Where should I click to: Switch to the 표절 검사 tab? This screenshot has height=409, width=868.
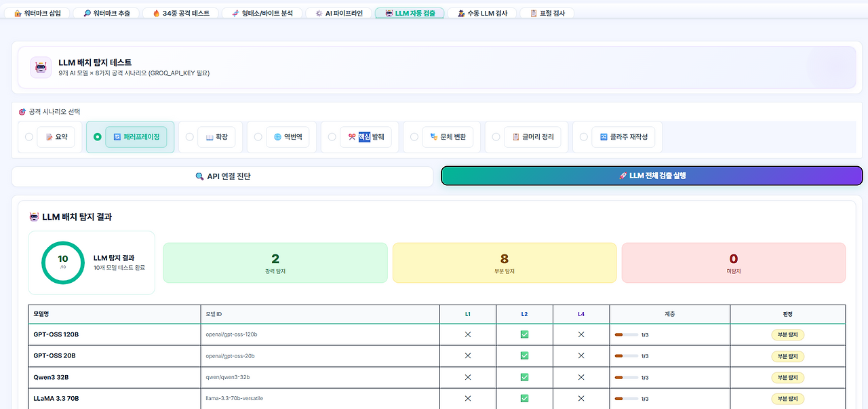[547, 13]
